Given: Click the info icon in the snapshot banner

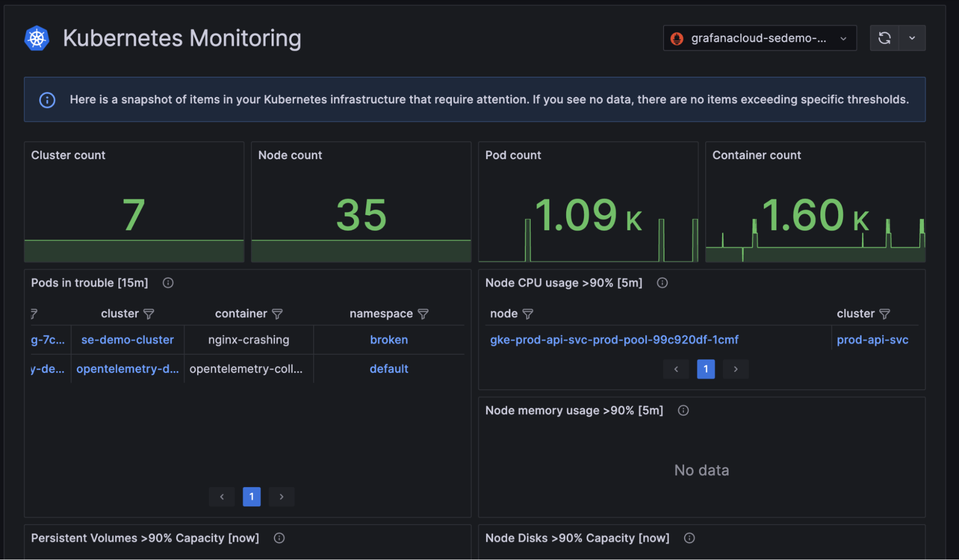Looking at the screenshot, I should click(47, 99).
